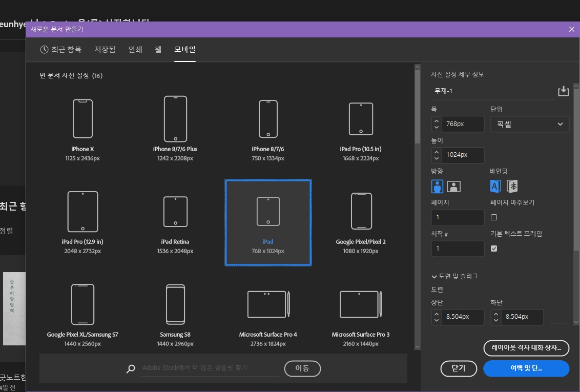
Task: Click the preset list scroll-up arrow
Action: click(418, 67)
